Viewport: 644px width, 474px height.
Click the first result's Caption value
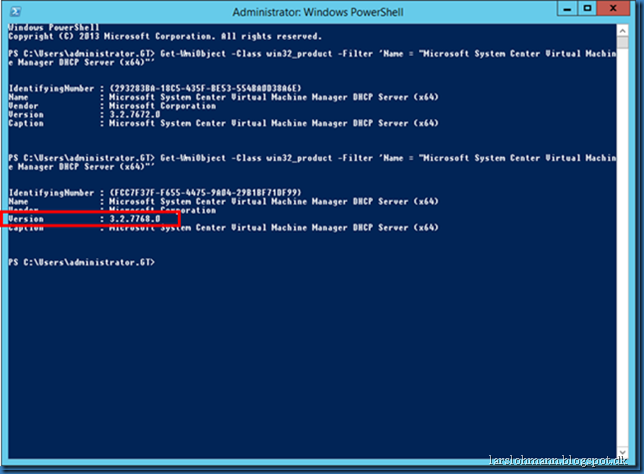click(x=274, y=123)
